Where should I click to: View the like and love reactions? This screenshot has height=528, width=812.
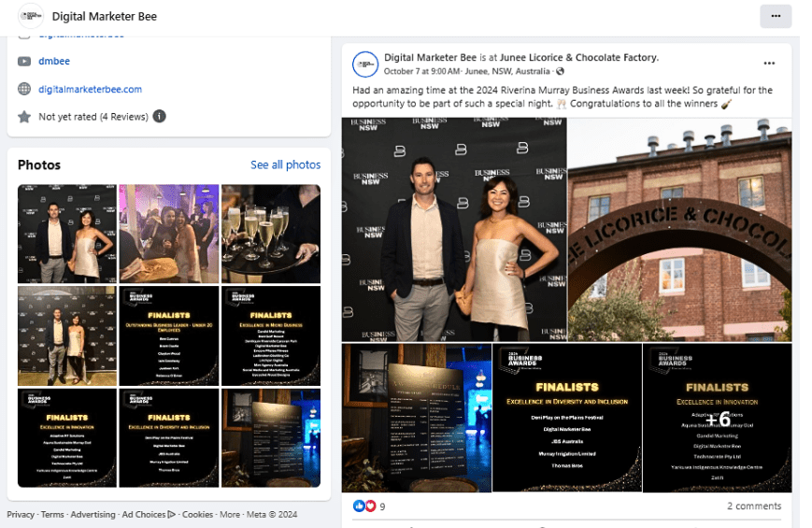pyautogui.click(x=364, y=506)
